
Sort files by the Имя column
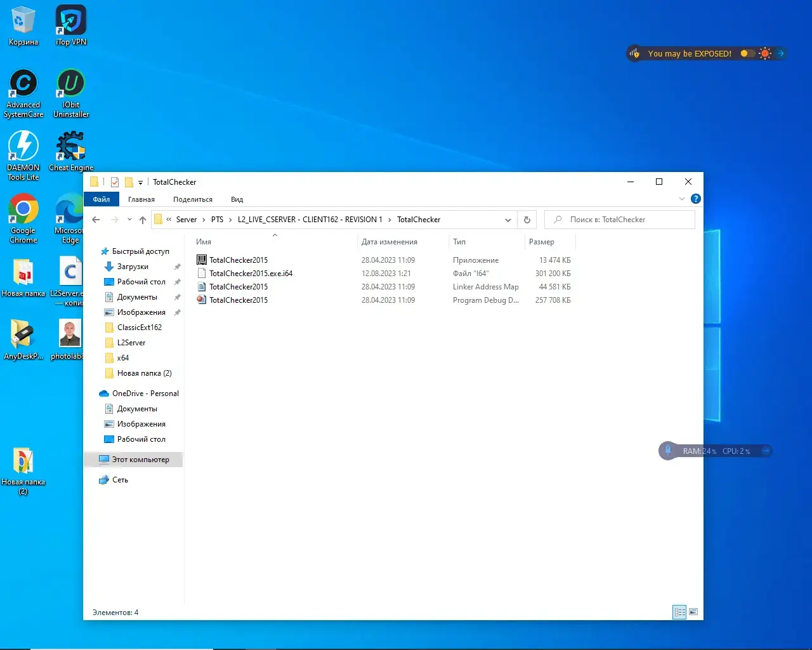pyautogui.click(x=274, y=242)
